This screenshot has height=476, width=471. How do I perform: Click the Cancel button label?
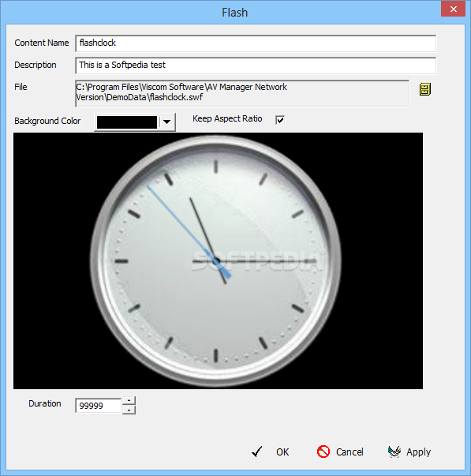(x=350, y=452)
